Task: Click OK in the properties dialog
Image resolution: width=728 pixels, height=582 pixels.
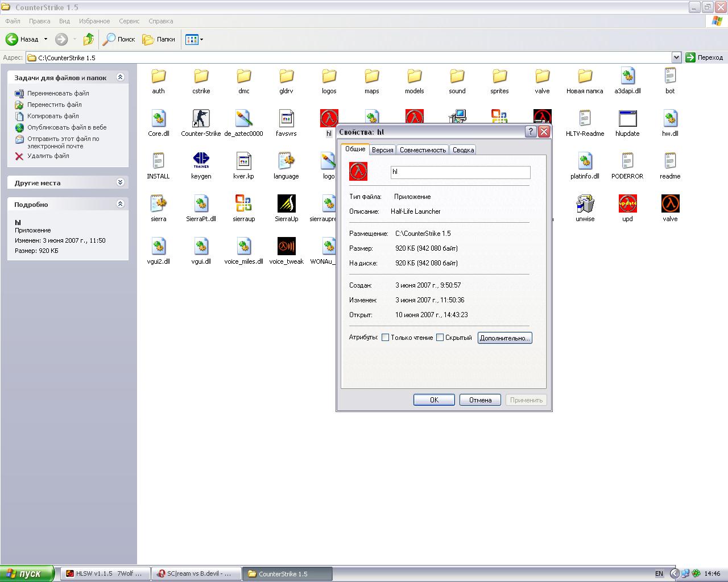Action: 434,400
